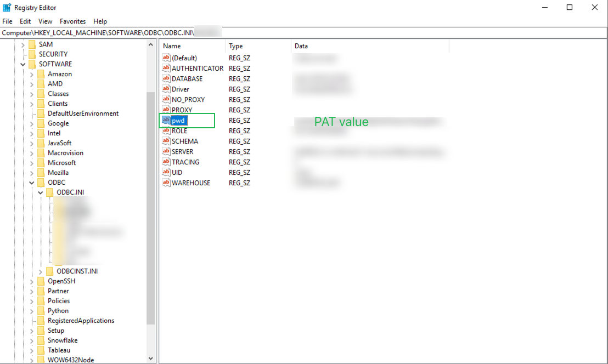608x364 pixels.
Task: Click the ab string icon beside AUTHENTICATOR
Action: pos(166,68)
